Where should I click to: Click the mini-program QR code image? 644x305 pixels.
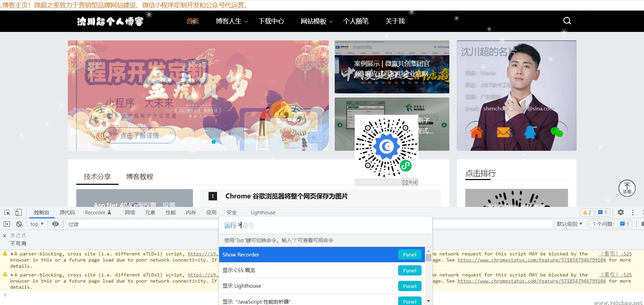pos(386,147)
